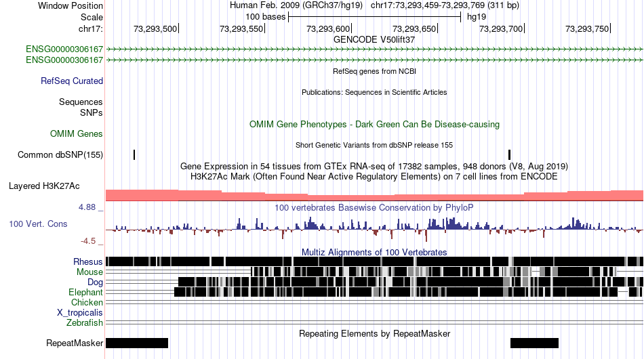Click the left dbSNP variant marker
644x359 pixels.
[x=134, y=154]
